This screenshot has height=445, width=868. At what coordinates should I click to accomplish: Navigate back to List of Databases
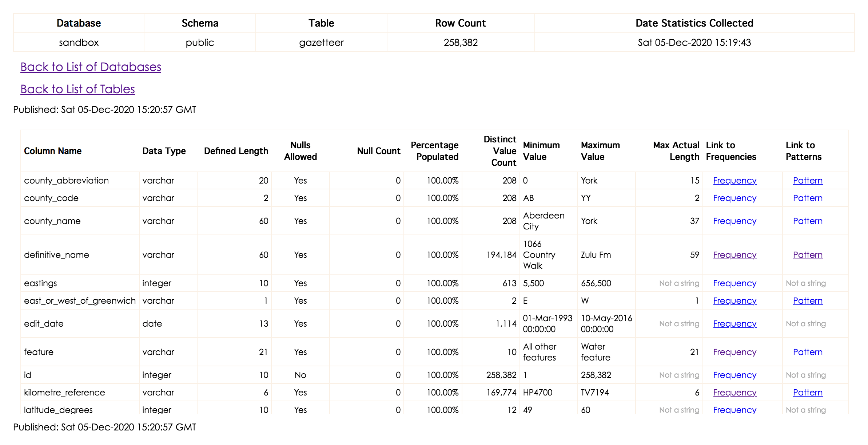pyautogui.click(x=90, y=67)
